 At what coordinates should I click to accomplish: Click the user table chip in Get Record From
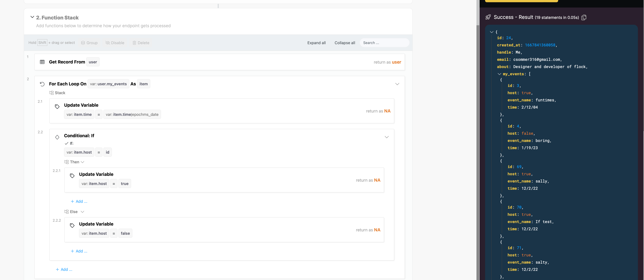[x=93, y=62]
